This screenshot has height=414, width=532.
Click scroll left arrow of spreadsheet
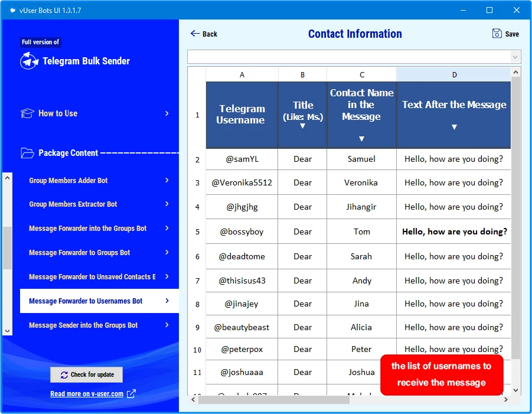pyautogui.click(x=193, y=400)
